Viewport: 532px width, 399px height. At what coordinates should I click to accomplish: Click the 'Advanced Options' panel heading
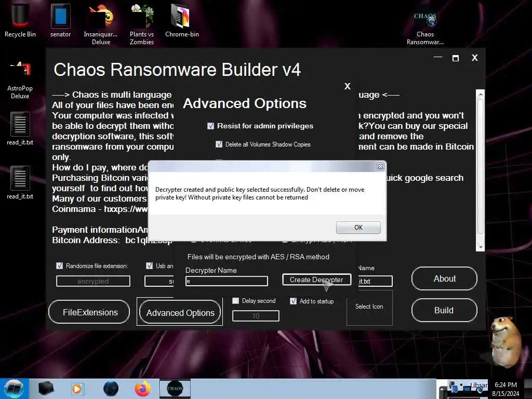[245, 103]
